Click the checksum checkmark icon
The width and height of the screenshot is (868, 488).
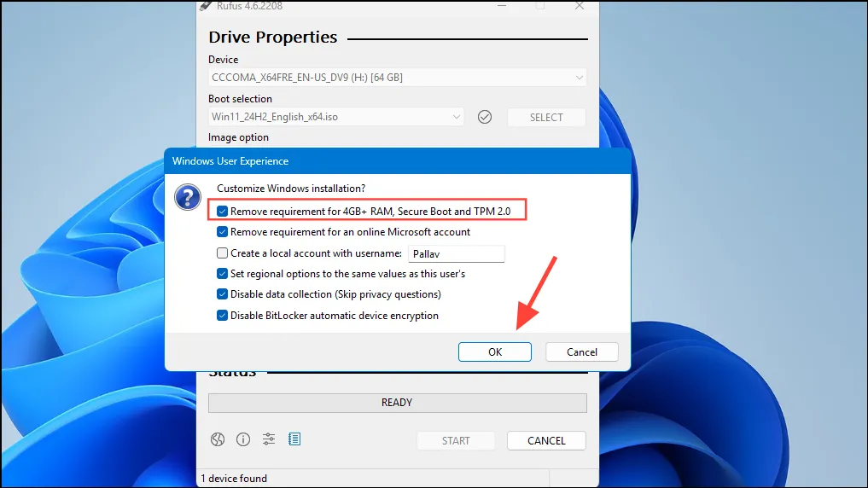(x=485, y=117)
